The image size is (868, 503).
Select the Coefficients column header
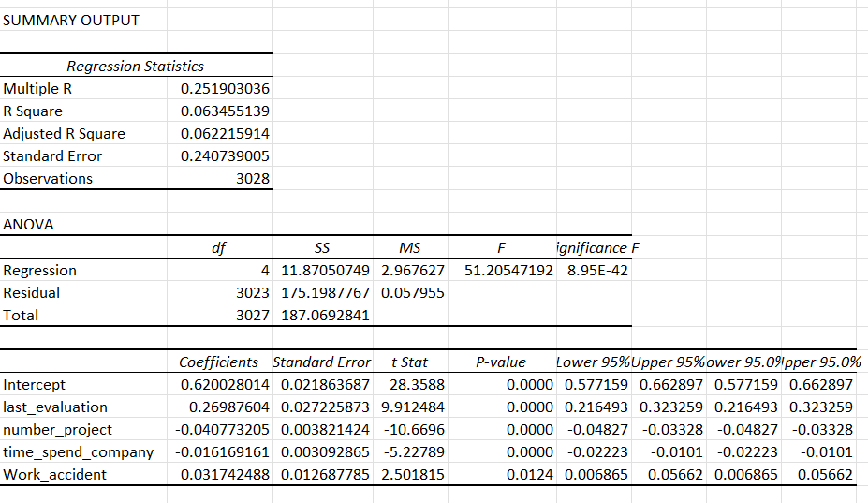(x=219, y=362)
